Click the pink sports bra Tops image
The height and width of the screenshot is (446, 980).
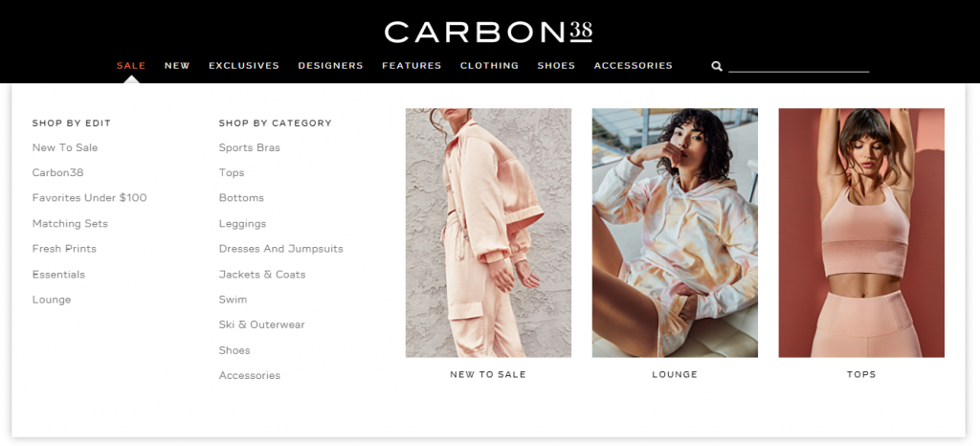(861, 233)
